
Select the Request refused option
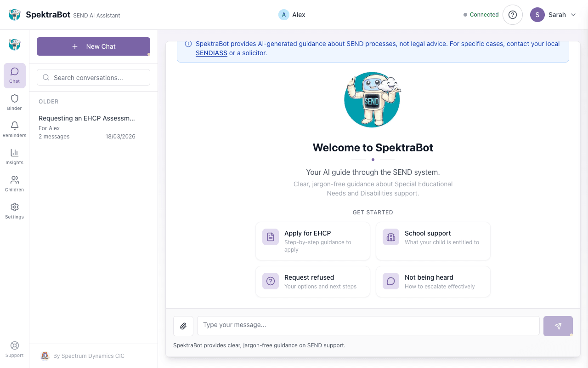(x=312, y=281)
